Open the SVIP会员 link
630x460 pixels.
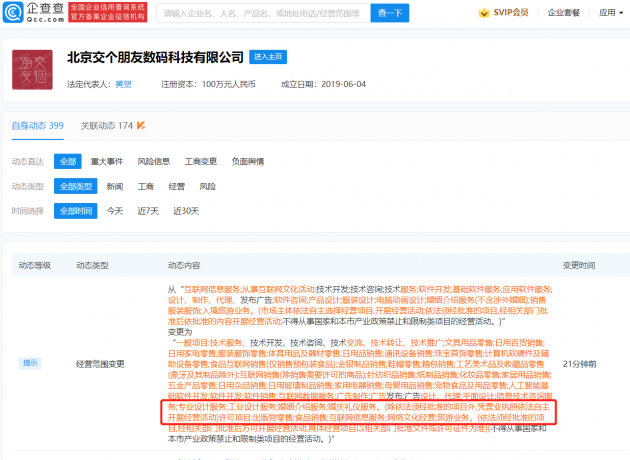[511, 13]
